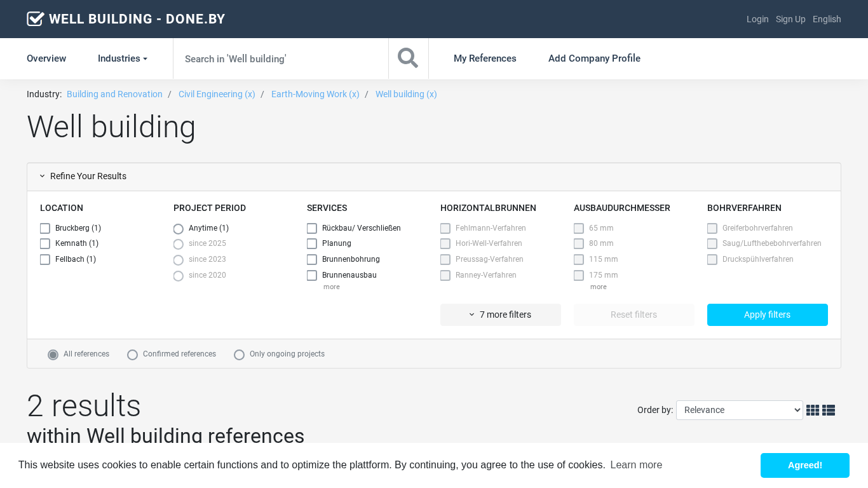The image size is (868, 488).
Task: Click the magnifying glass search icon
Action: (x=408, y=58)
